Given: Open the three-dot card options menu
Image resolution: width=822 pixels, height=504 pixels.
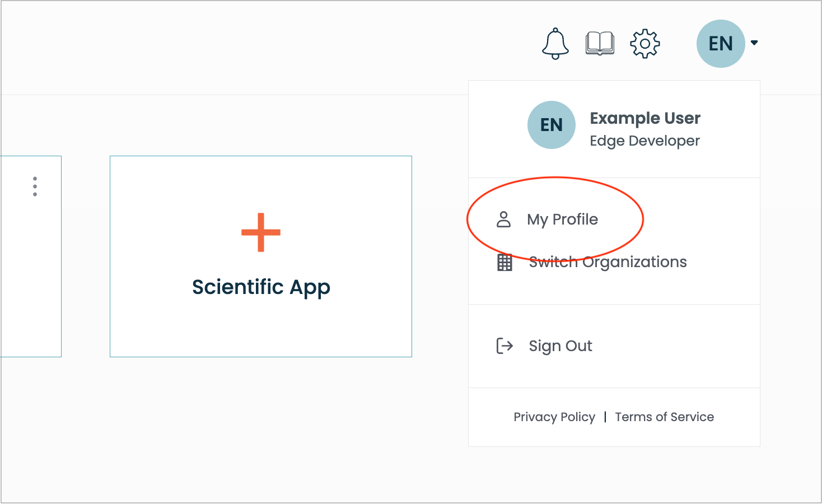Looking at the screenshot, I should (35, 186).
